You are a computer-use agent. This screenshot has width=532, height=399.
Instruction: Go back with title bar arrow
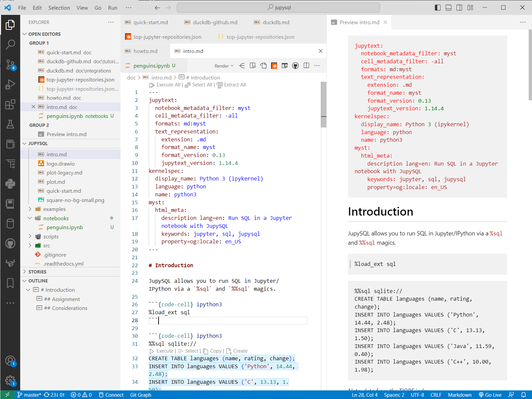[157, 8]
